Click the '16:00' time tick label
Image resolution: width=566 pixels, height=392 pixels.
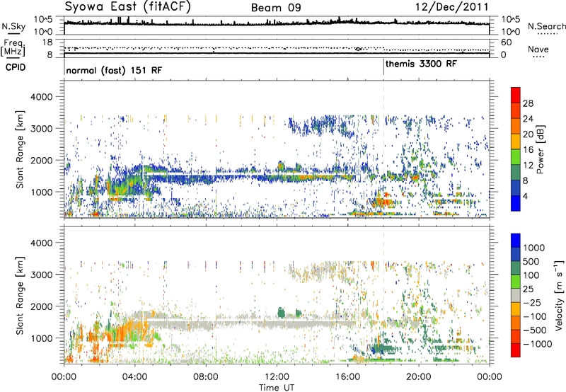coord(347,377)
